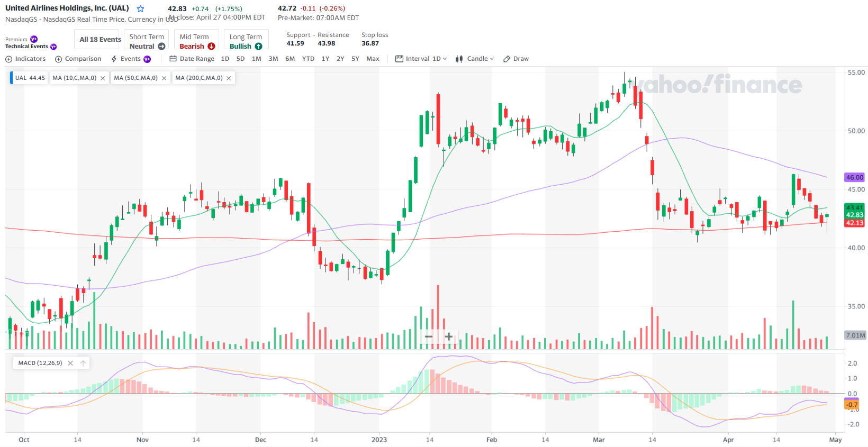Viewport: 868px width, 447px height.
Task: Open the Comparison tool
Action: coord(78,59)
